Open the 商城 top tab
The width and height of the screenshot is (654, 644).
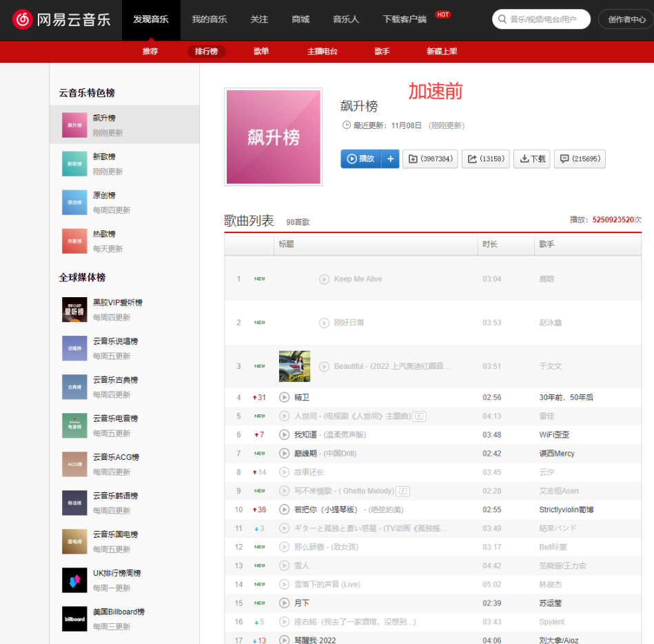coord(300,19)
